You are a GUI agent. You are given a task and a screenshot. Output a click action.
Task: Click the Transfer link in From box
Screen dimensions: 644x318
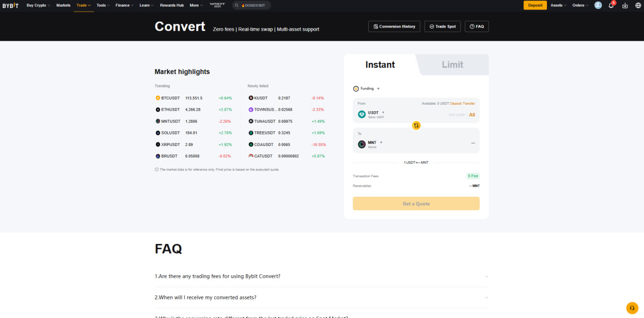coord(469,103)
